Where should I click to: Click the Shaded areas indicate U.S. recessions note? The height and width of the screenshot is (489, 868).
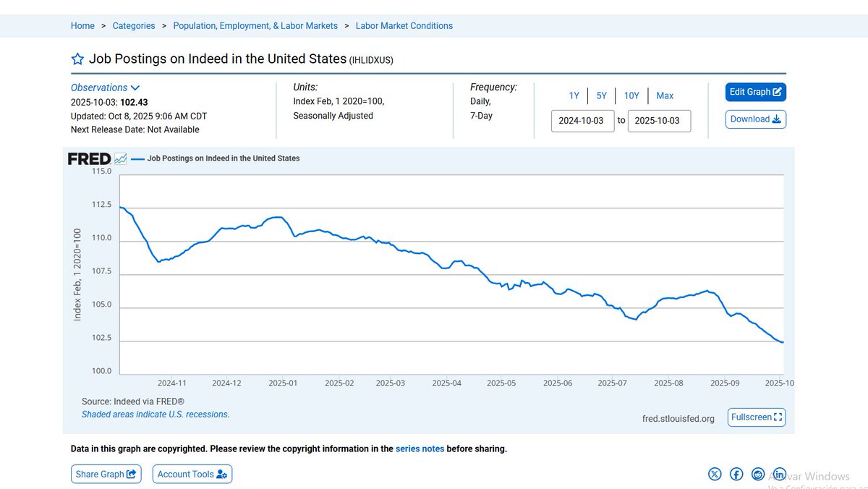click(x=156, y=414)
